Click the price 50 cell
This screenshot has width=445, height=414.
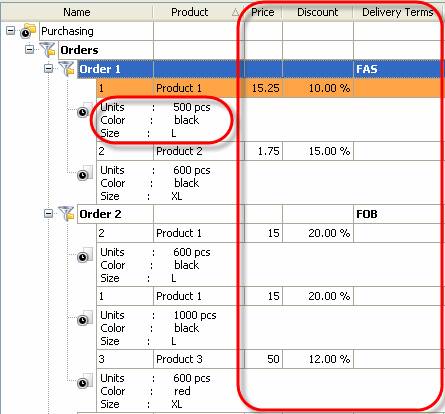[263, 359]
